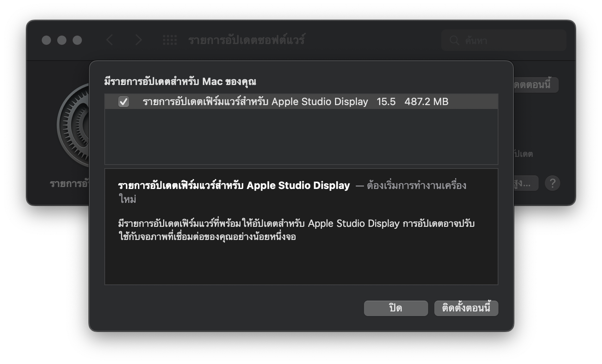Go back with the left chevron arrow
602x364 pixels.
pos(110,40)
